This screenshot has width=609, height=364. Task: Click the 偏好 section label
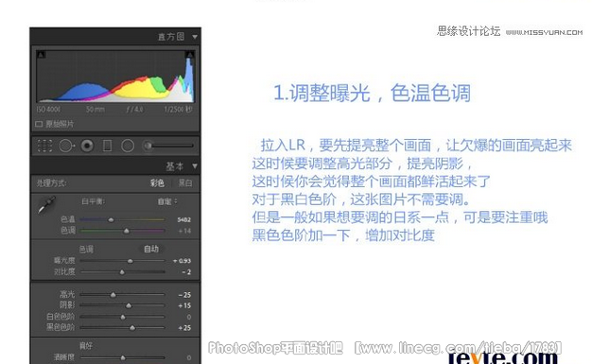coord(86,345)
